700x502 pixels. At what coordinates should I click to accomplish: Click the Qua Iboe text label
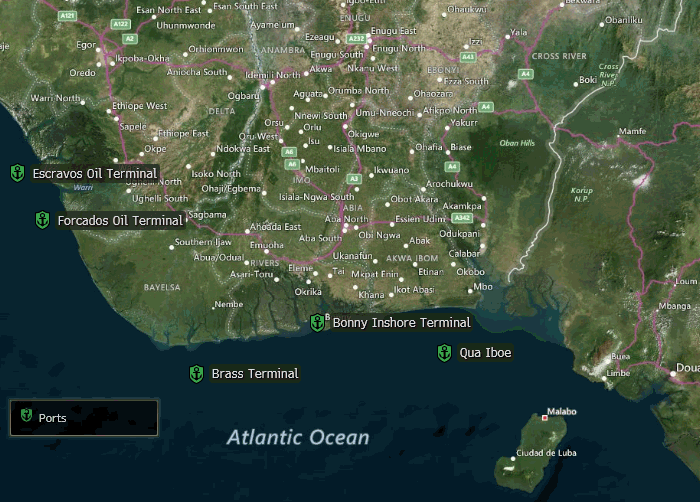[x=485, y=353]
